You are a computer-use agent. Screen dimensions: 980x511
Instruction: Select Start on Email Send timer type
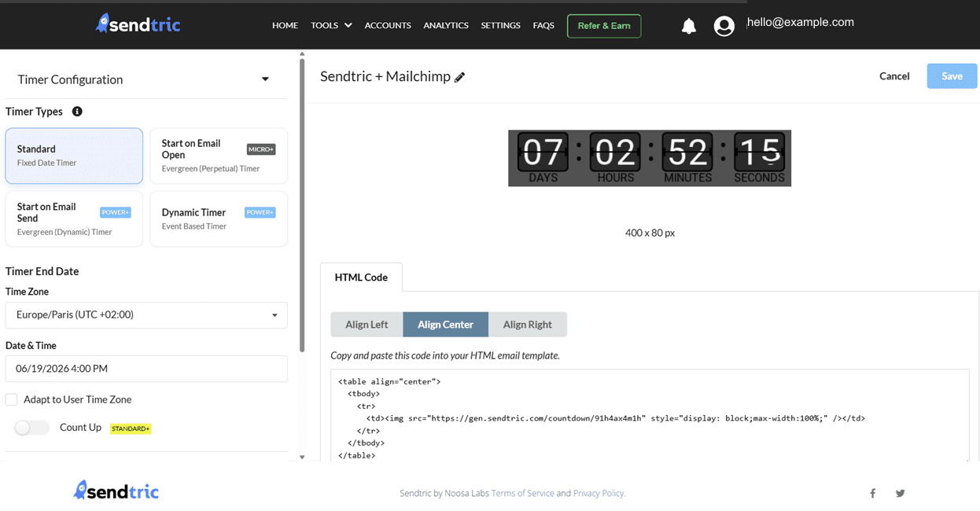(74, 219)
